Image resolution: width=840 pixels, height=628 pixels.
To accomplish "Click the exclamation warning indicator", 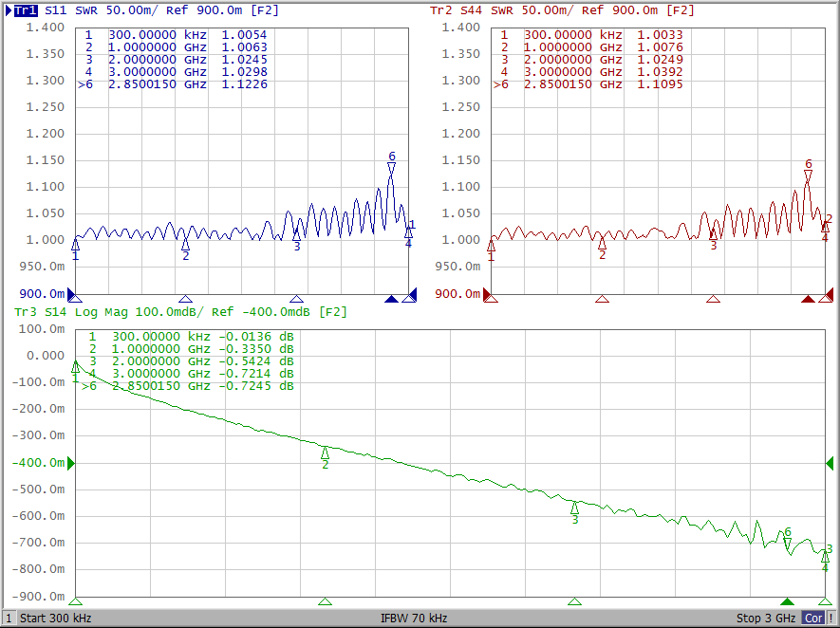I will pyautogui.click(x=831, y=619).
